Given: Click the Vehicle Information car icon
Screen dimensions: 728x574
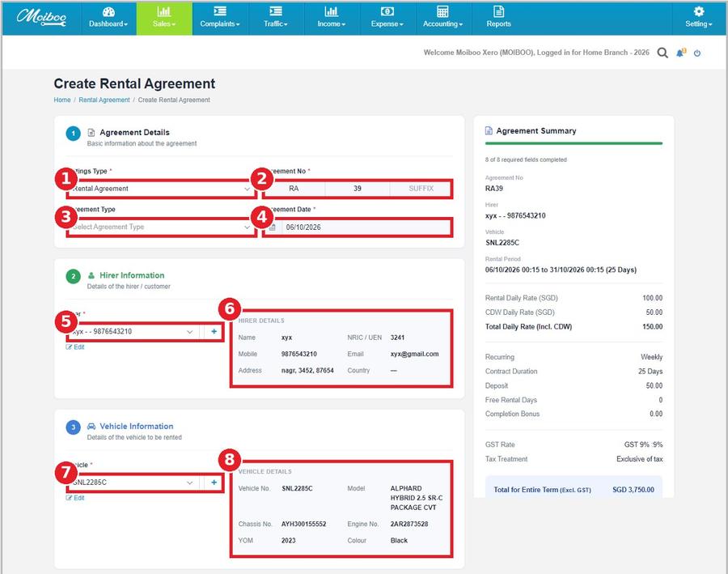Looking at the screenshot, I should [91, 426].
